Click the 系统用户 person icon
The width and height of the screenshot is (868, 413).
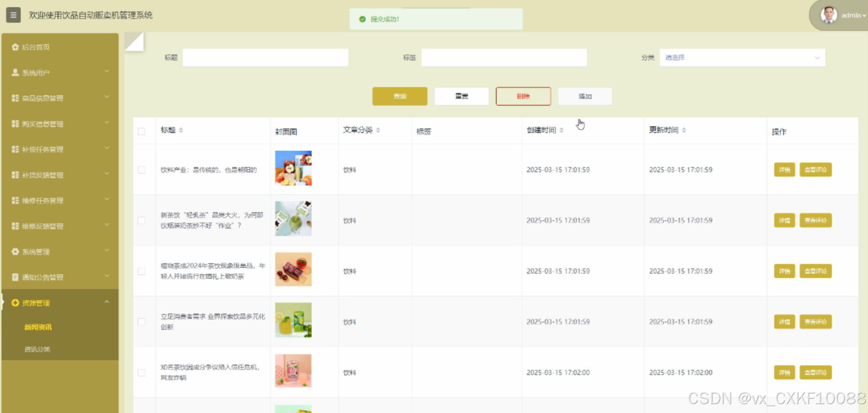[15, 73]
